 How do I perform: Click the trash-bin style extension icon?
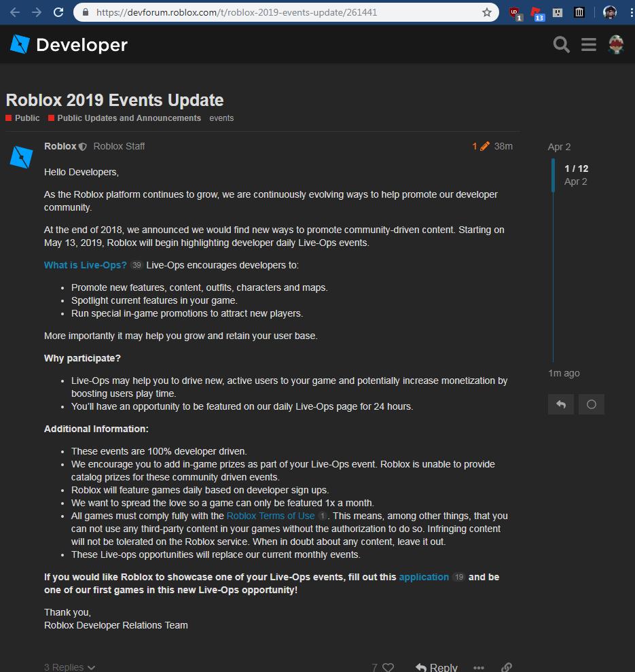pyautogui.click(x=579, y=12)
